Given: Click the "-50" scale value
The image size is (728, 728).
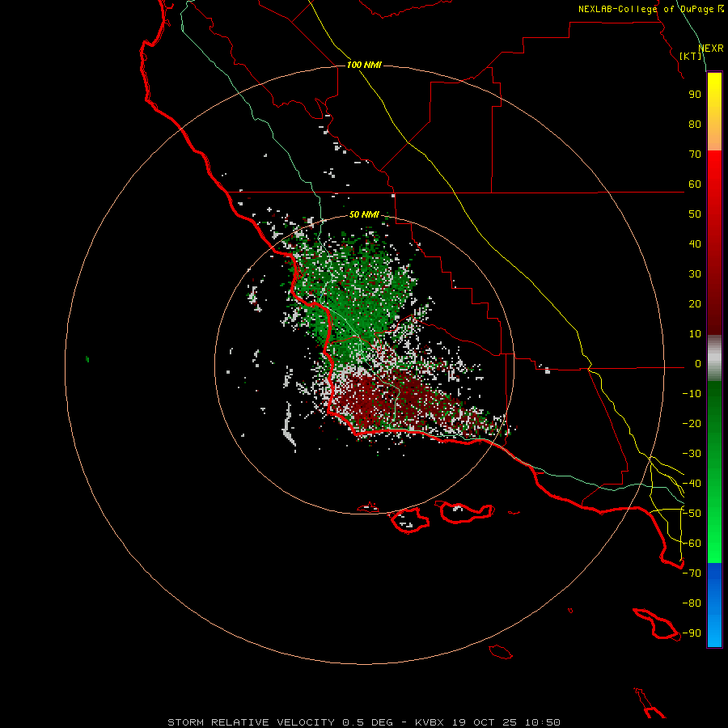Looking at the screenshot, I should coord(692,514).
